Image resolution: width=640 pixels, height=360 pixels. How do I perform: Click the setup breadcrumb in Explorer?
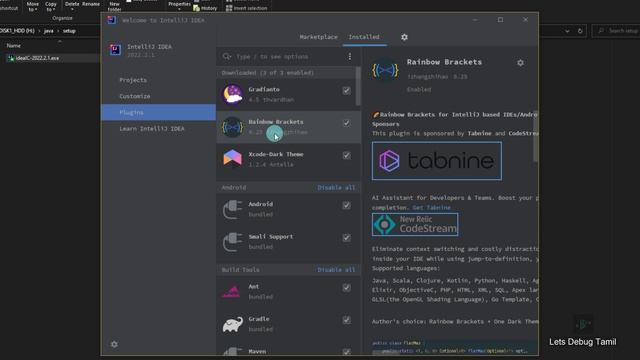(x=69, y=31)
